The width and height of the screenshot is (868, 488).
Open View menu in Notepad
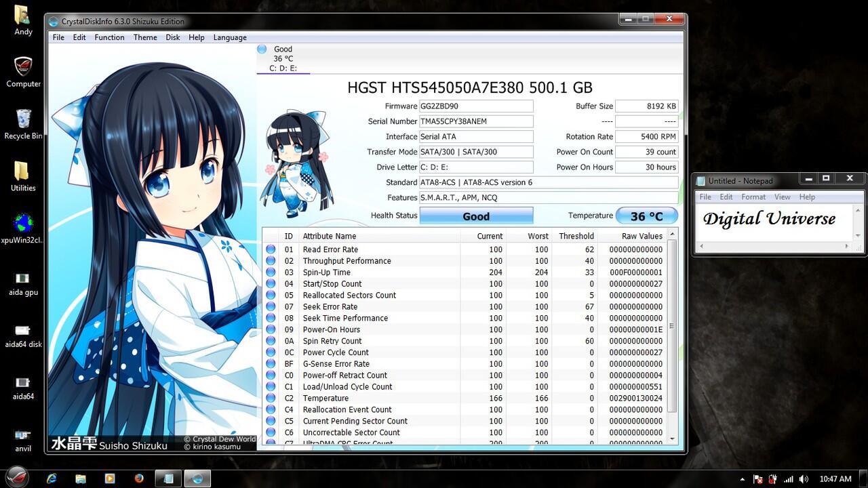(x=783, y=197)
